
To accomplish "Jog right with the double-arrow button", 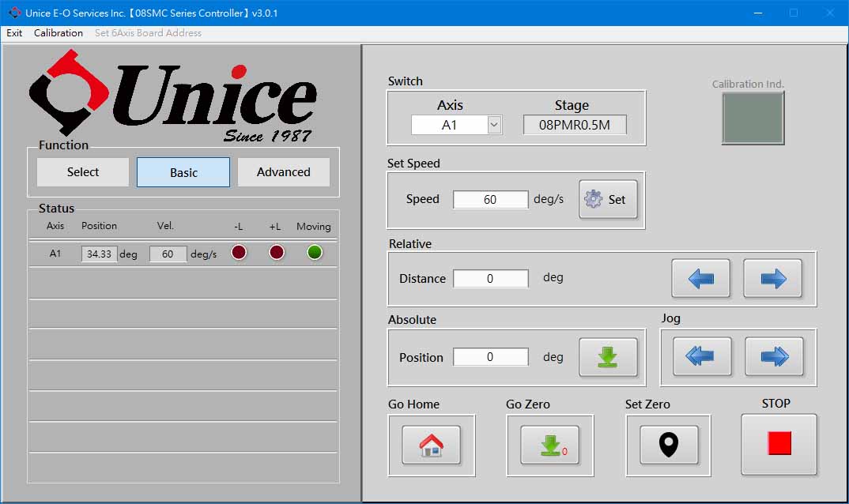I will point(774,356).
